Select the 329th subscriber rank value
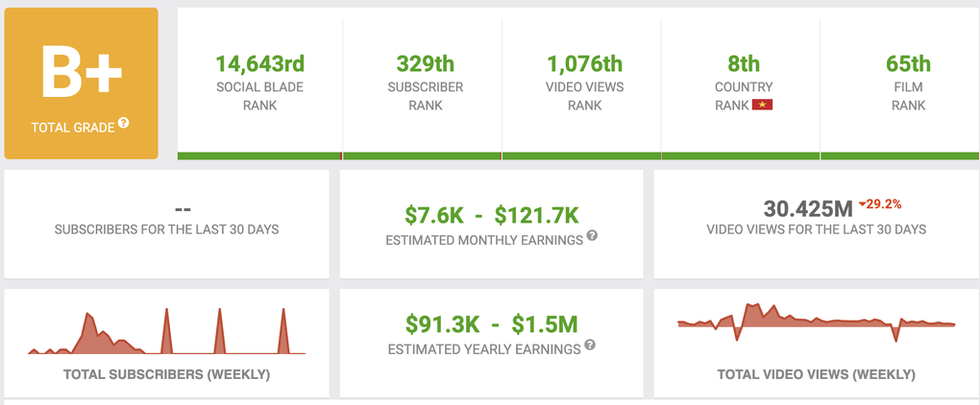Screen dimensions: 980x405 pyautogui.click(x=424, y=64)
